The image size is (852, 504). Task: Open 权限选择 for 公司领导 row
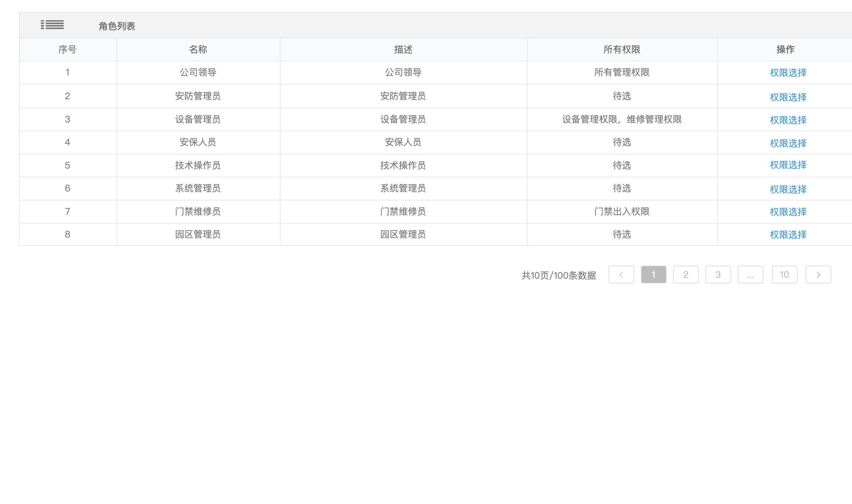pos(788,73)
